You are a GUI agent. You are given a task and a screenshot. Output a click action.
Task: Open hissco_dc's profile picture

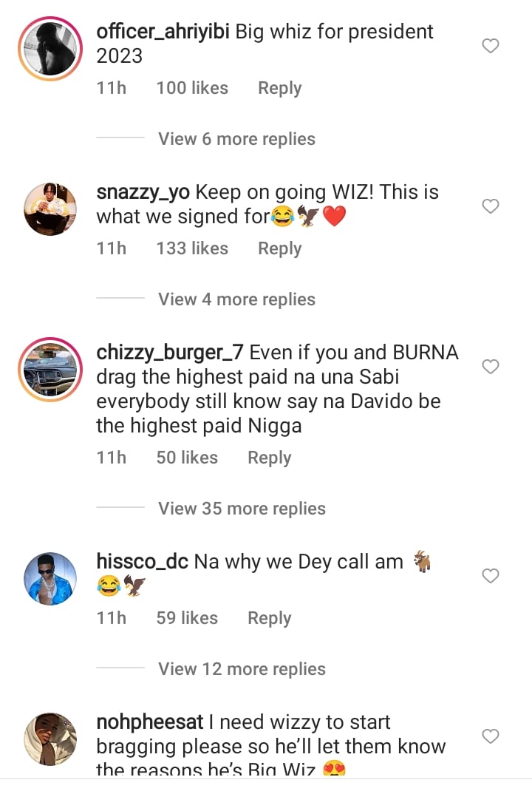click(x=50, y=579)
